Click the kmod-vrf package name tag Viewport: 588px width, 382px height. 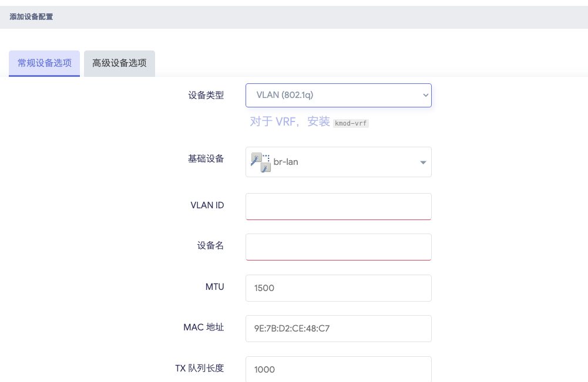click(351, 123)
